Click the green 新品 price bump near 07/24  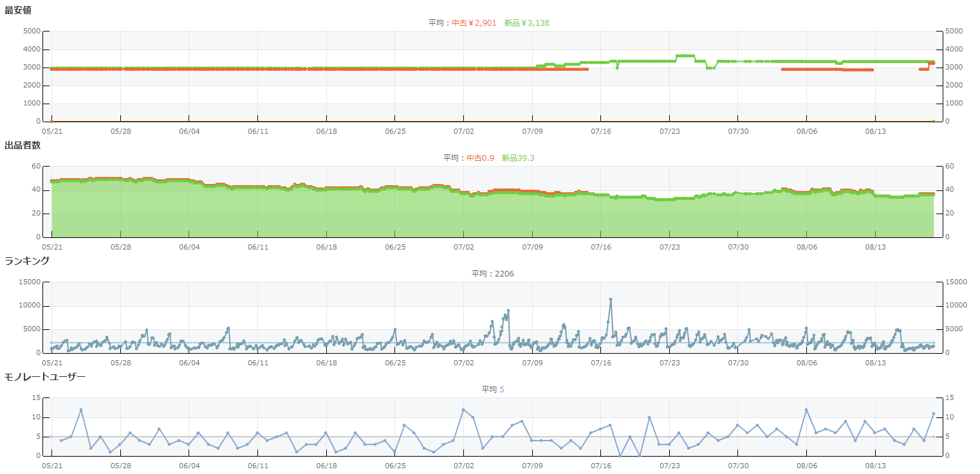pos(685,56)
